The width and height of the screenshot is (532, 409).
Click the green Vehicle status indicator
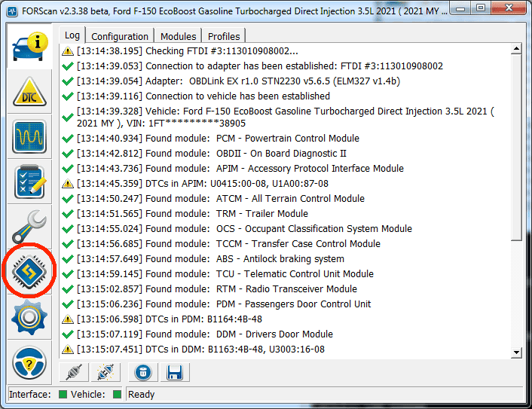[x=117, y=395]
